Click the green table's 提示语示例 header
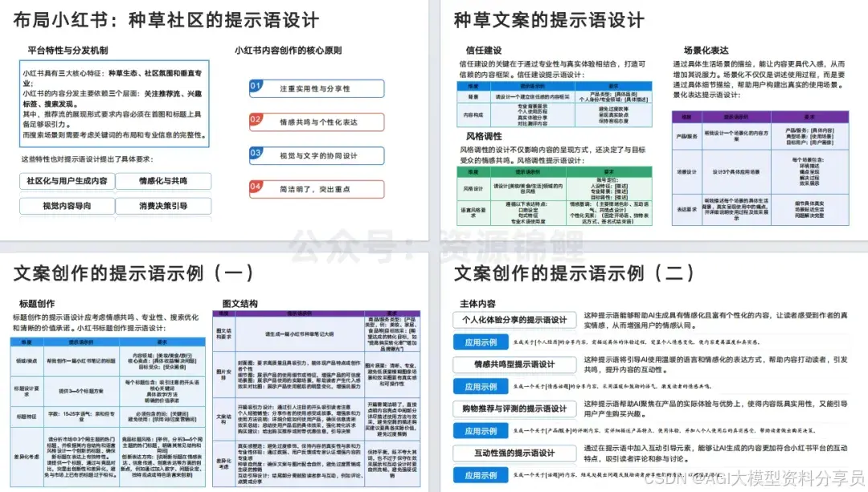868x492 pixels. point(528,172)
